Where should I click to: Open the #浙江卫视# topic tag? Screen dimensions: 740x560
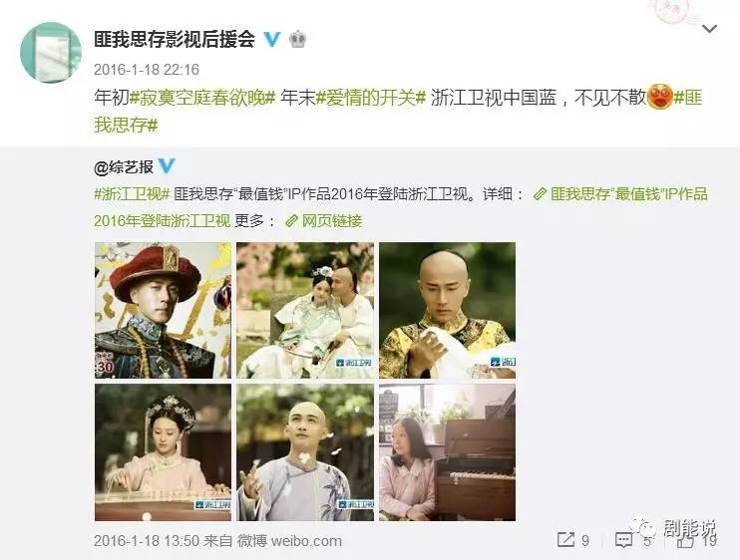pos(132,193)
